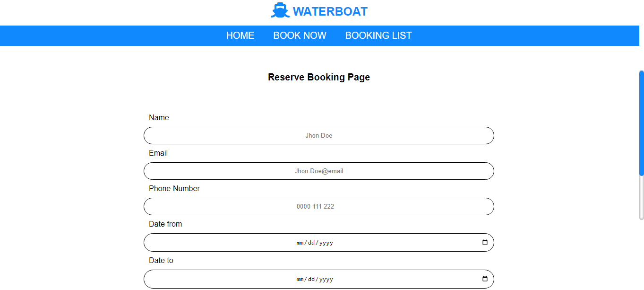Viewport: 644px width, 290px height.
Task: Click the Phone Number field label
Action: (174, 188)
